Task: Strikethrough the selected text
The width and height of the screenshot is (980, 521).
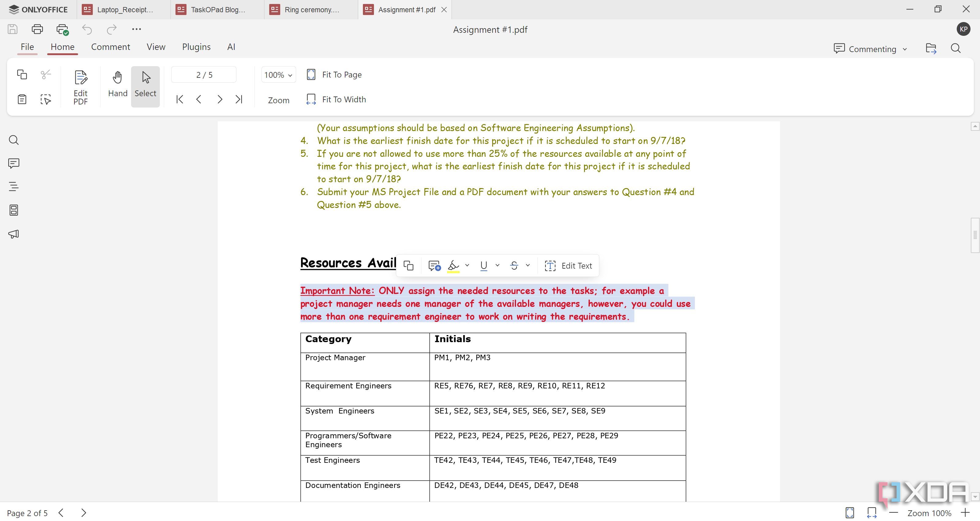Action: (x=514, y=266)
